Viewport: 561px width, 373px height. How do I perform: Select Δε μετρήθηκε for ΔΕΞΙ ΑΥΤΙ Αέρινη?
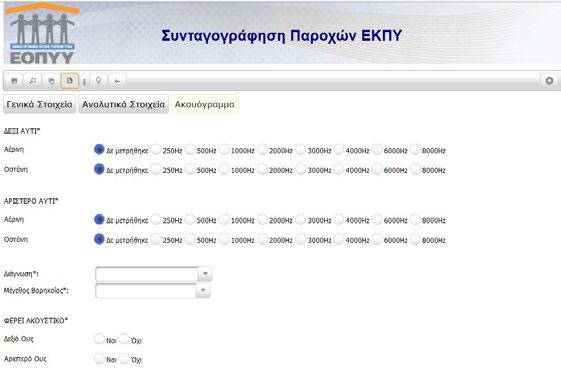pos(99,149)
